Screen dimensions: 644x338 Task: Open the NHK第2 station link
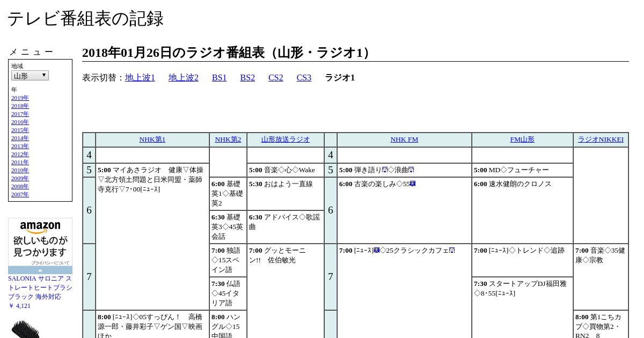pos(228,139)
